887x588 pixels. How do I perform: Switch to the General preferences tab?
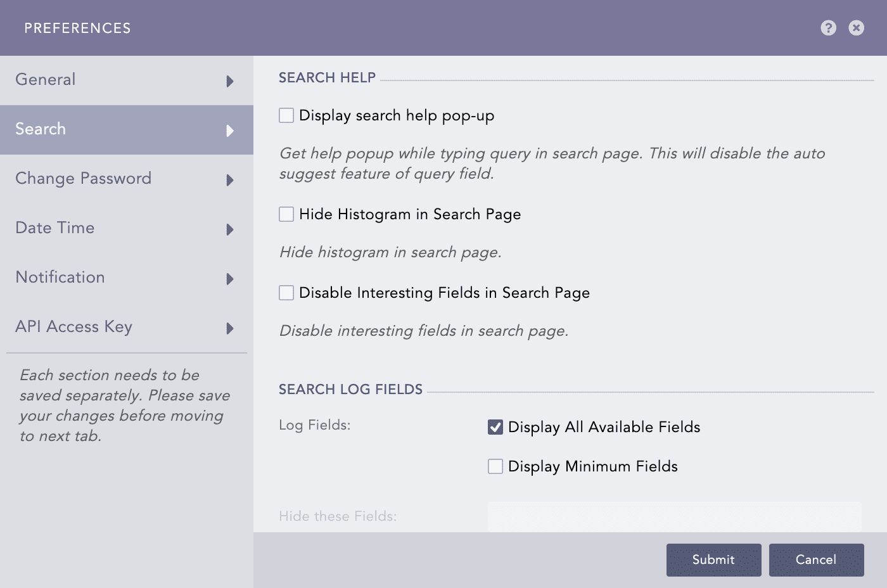pos(45,80)
